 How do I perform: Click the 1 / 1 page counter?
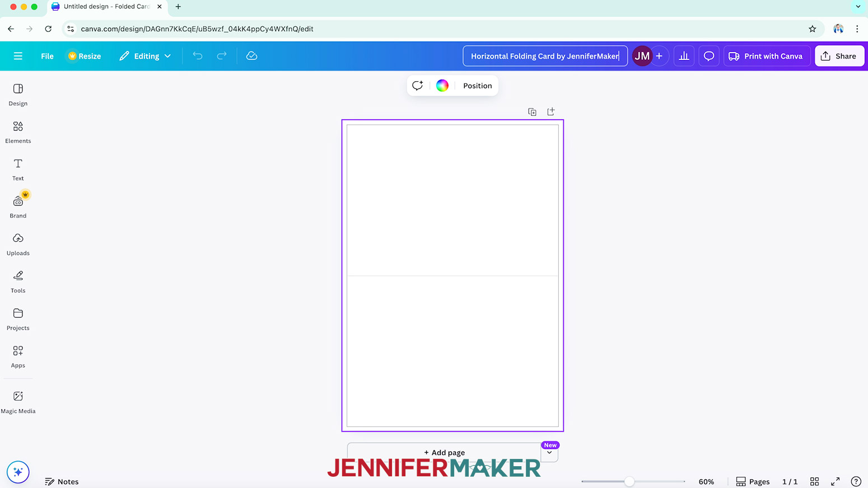pyautogui.click(x=790, y=481)
